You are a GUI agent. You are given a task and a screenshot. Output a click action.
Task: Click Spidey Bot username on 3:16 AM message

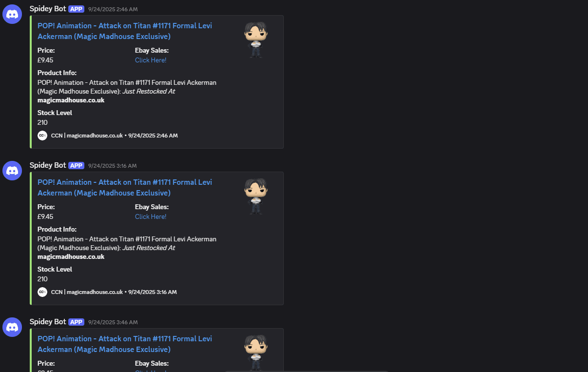click(x=48, y=165)
